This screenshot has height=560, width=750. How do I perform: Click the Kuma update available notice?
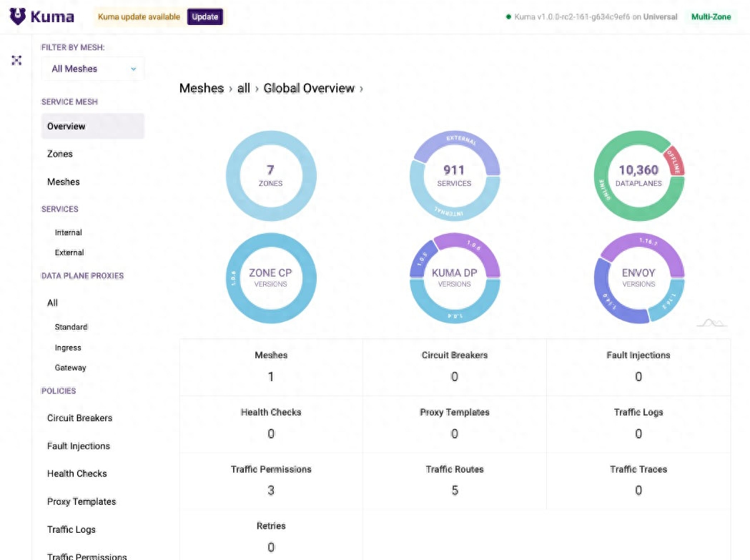pos(139,16)
